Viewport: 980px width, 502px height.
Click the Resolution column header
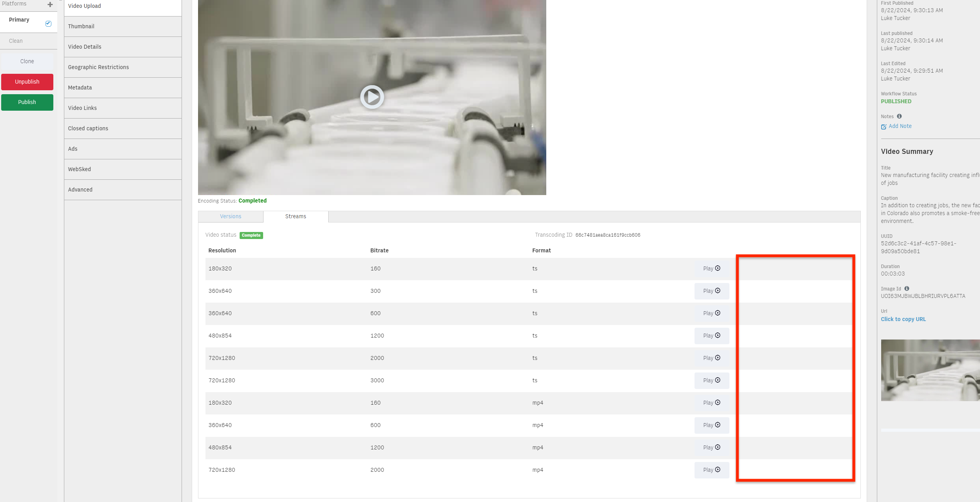point(222,250)
